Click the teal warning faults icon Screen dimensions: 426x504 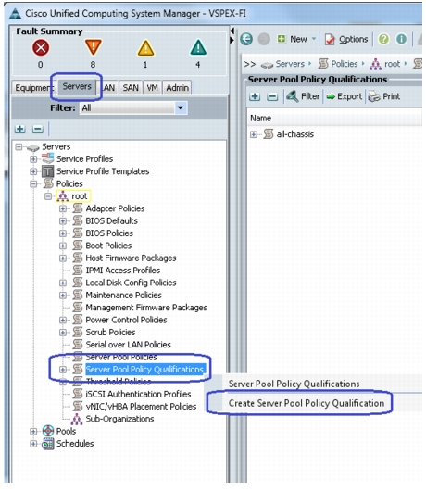coord(198,47)
